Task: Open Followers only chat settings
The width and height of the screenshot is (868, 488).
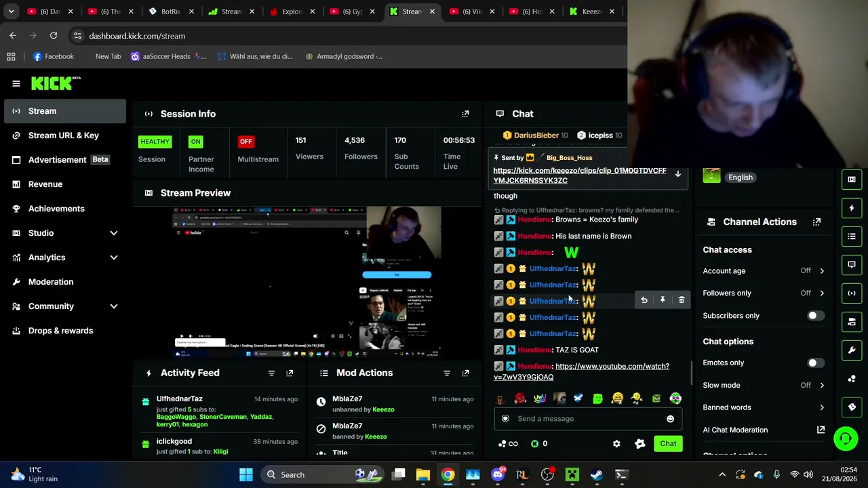Action: point(764,293)
